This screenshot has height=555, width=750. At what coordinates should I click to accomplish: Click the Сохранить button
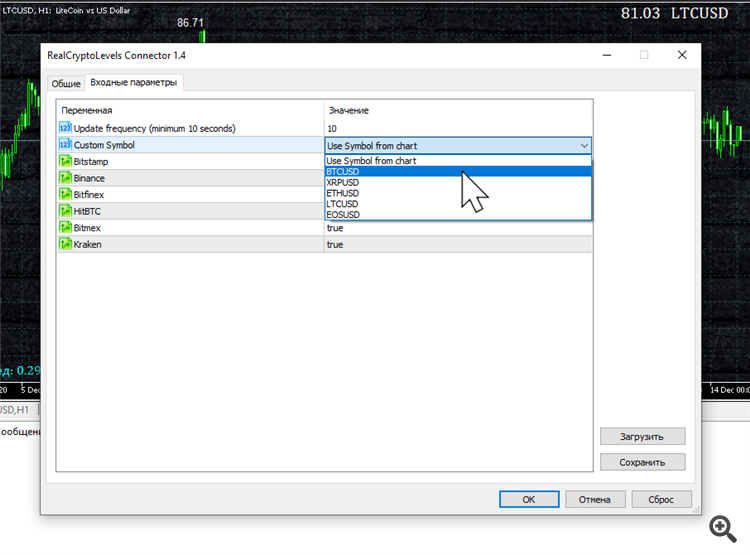click(x=642, y=462)
